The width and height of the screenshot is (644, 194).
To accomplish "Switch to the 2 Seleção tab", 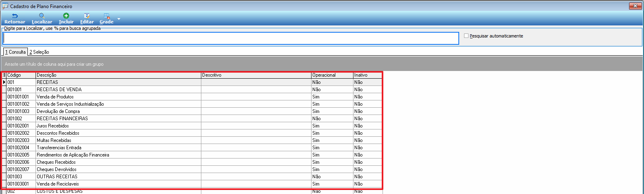I will point(39,52).
